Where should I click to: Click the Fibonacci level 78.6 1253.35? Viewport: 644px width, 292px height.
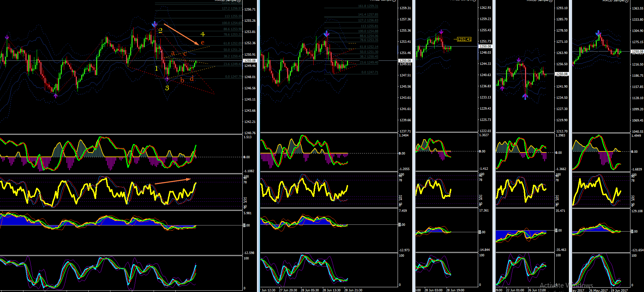pos(369,40)
